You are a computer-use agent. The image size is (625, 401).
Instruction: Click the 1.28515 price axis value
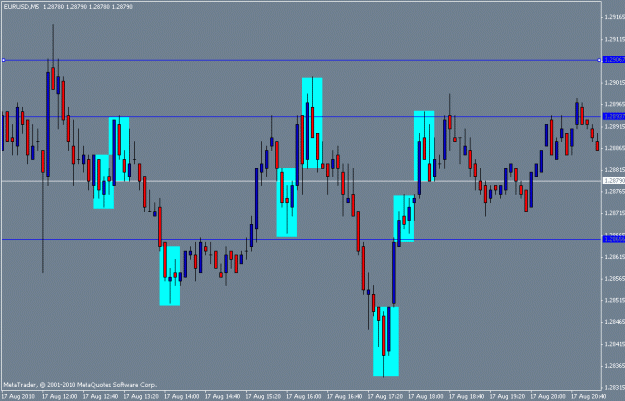tap(614, 300)
